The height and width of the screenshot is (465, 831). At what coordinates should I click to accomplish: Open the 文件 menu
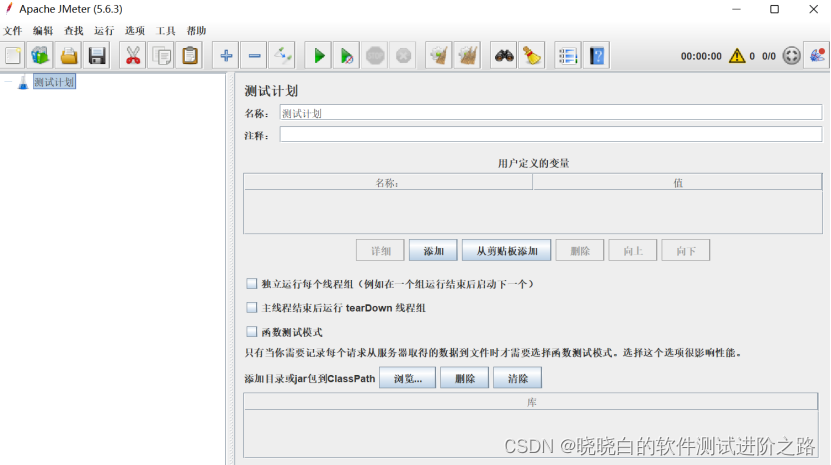tap(13, 31)
